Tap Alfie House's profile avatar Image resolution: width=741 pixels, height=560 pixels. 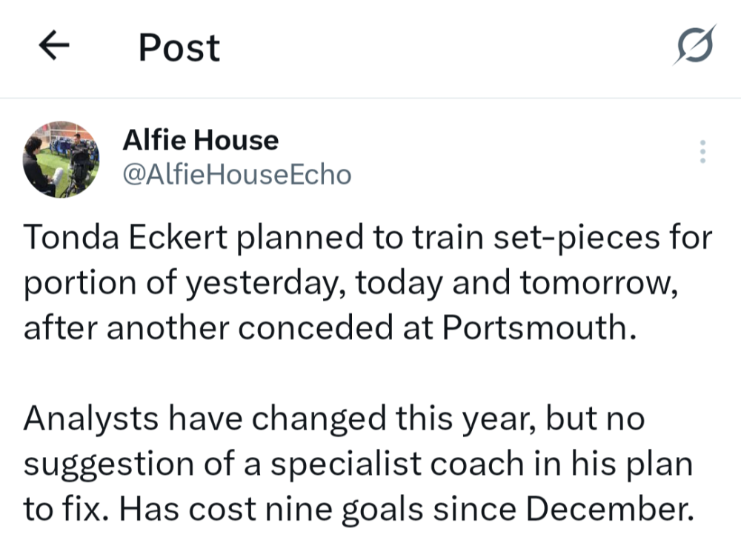pyautogui.click(x=61, y=159)
